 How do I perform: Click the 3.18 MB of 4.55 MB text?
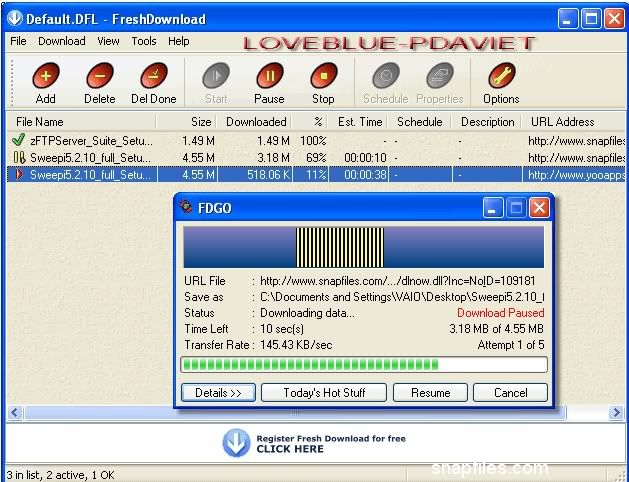496,329
